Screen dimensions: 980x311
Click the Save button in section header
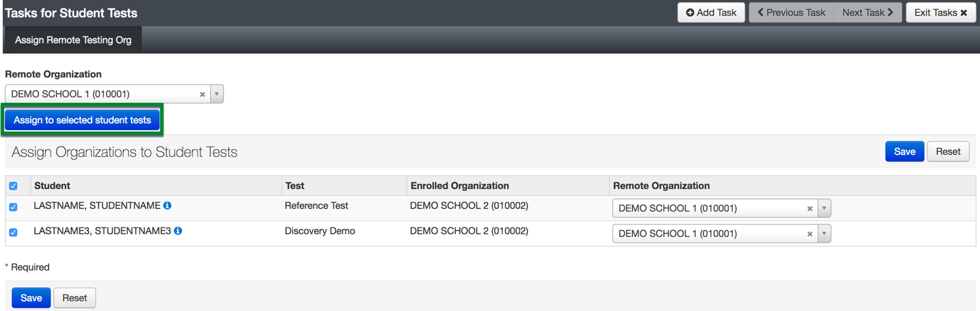point(904,151)
